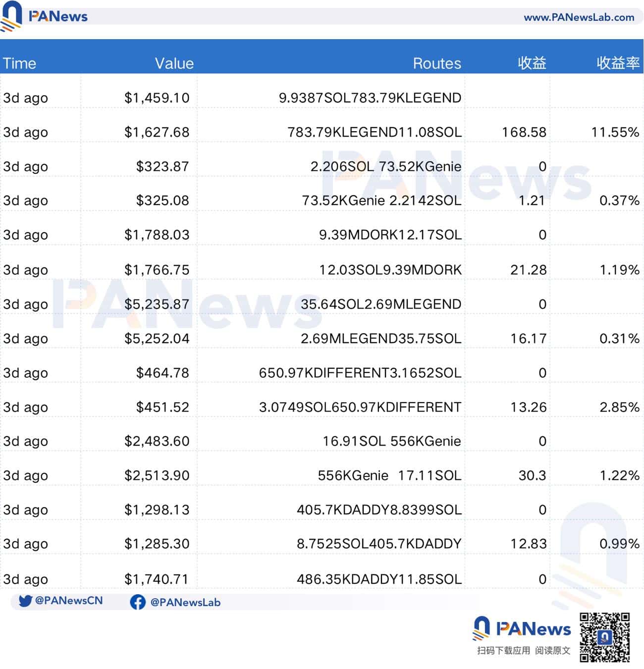Viewport: 644px width, 669px height.
Task: Click the yield rate 0.37%
Action: 619,201
